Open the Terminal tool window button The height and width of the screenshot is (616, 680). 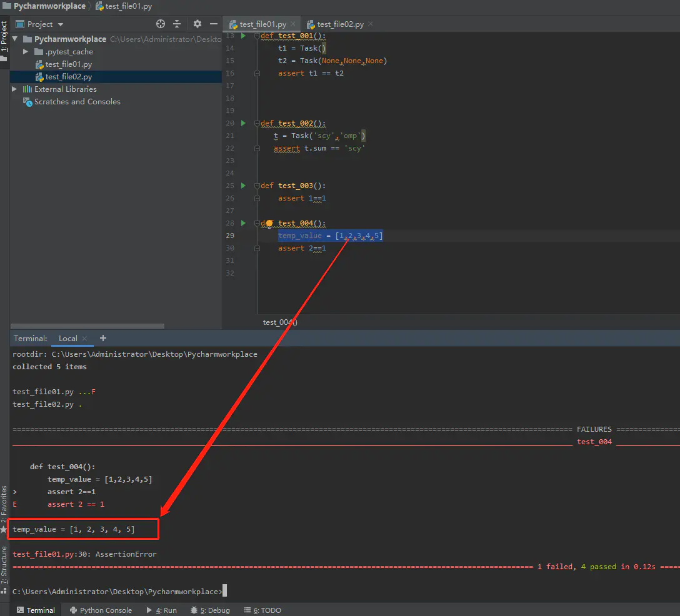tap(36, 610)
